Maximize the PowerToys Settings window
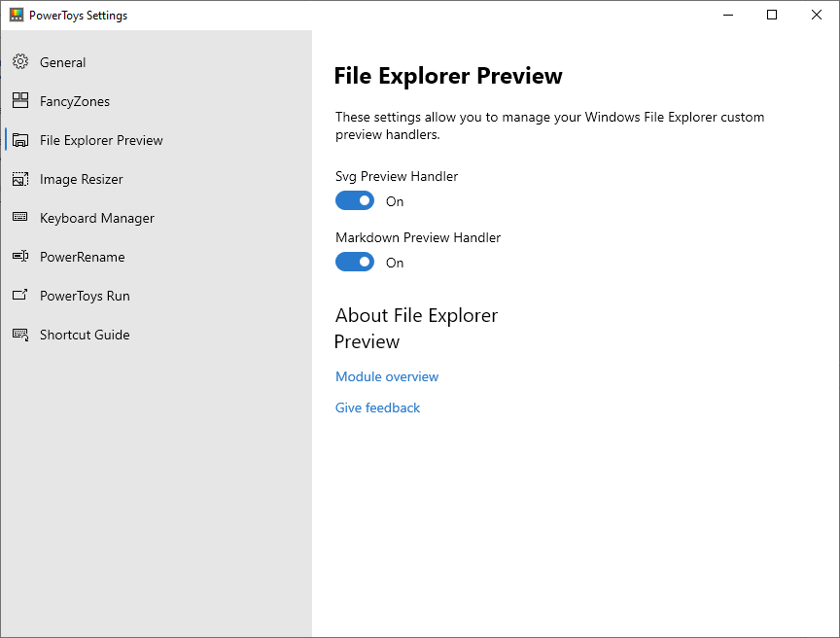Image resolution: width=840 pixels, height=638 pixels. (772, 15)
